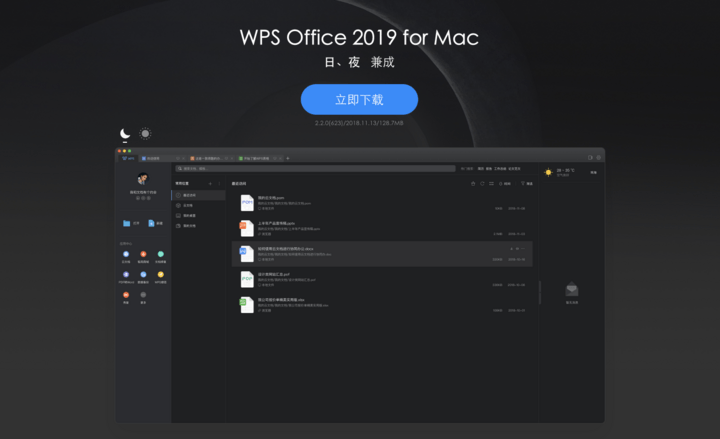Click the filter funnel icon above the file list
Image resolution: width=720 pixels, height=439 pixels.
click(x=523, y=184)
